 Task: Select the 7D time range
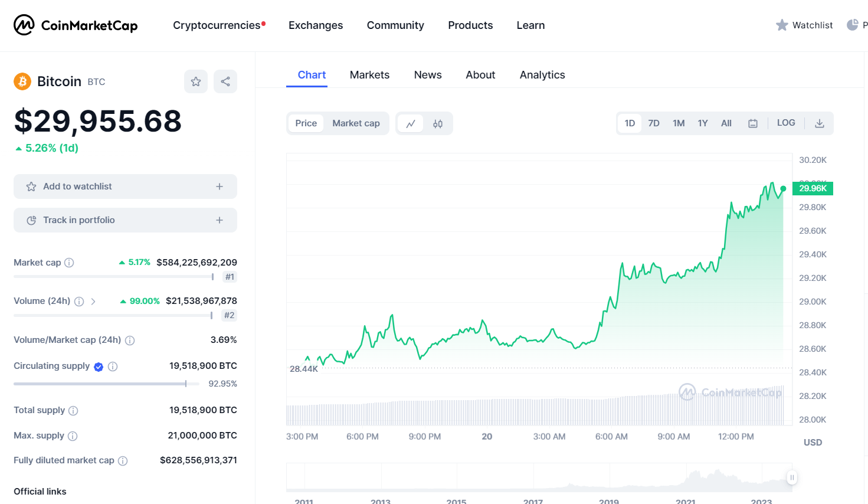point(654,123)
